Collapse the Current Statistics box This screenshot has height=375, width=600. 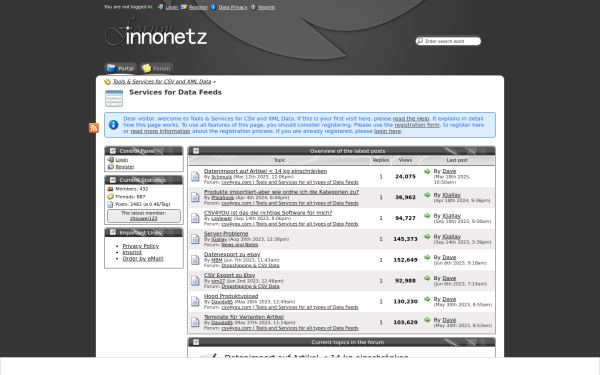pyautogui.click(x=113, y=180)
